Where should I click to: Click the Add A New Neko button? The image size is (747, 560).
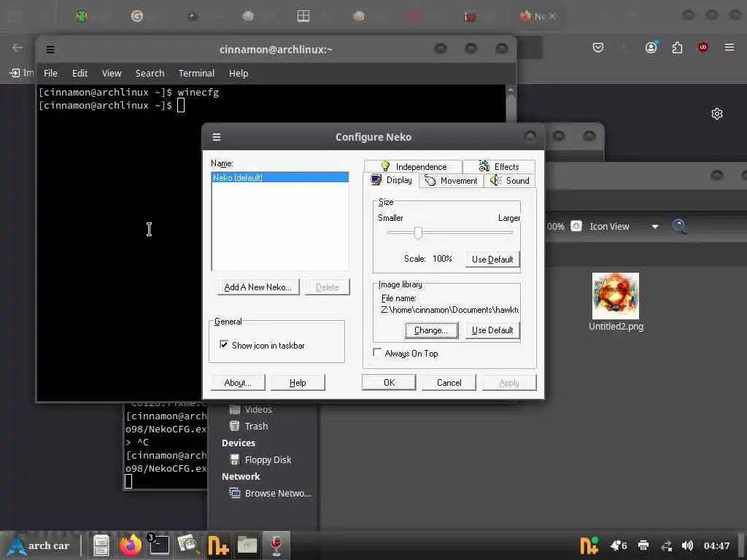(x=258, y=287)
